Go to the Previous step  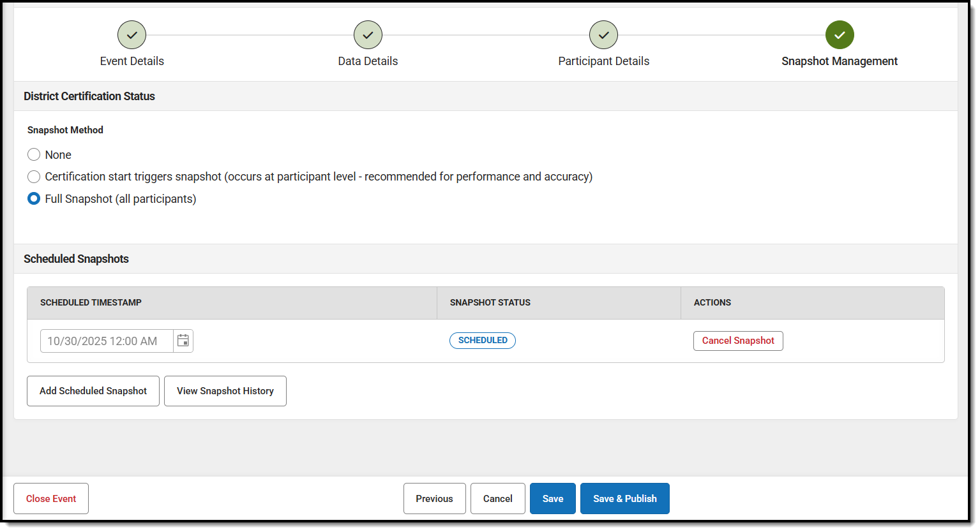coord(434,499)
